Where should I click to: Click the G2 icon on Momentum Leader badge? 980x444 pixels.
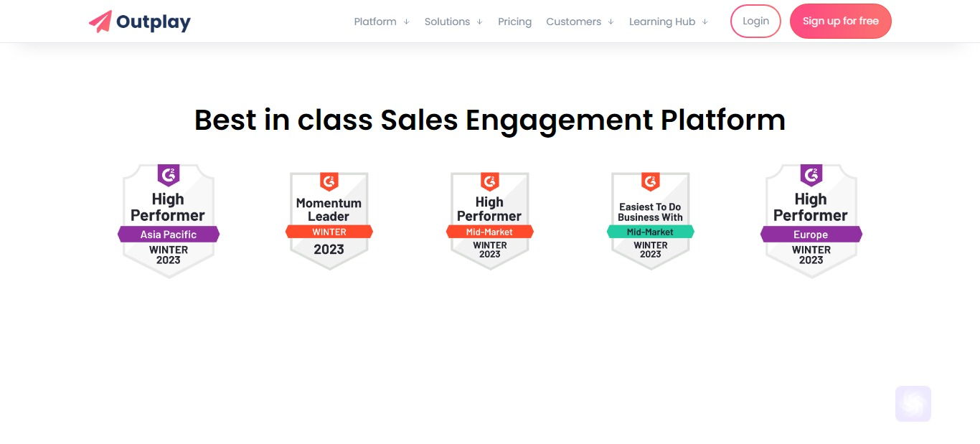329,181
